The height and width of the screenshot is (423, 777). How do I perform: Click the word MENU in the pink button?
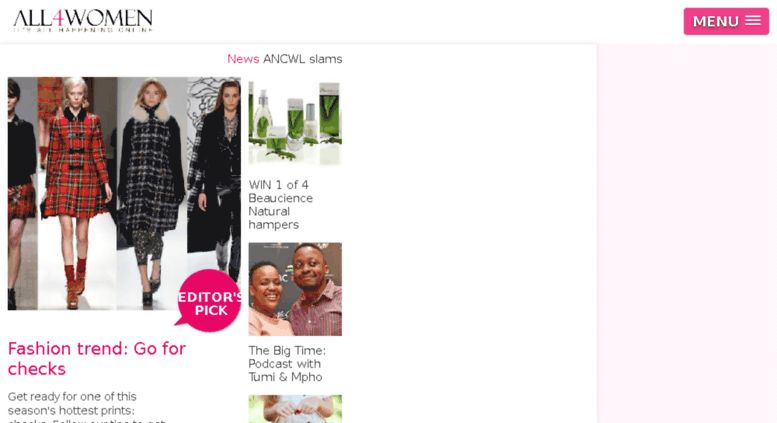(x=716, y=21)
